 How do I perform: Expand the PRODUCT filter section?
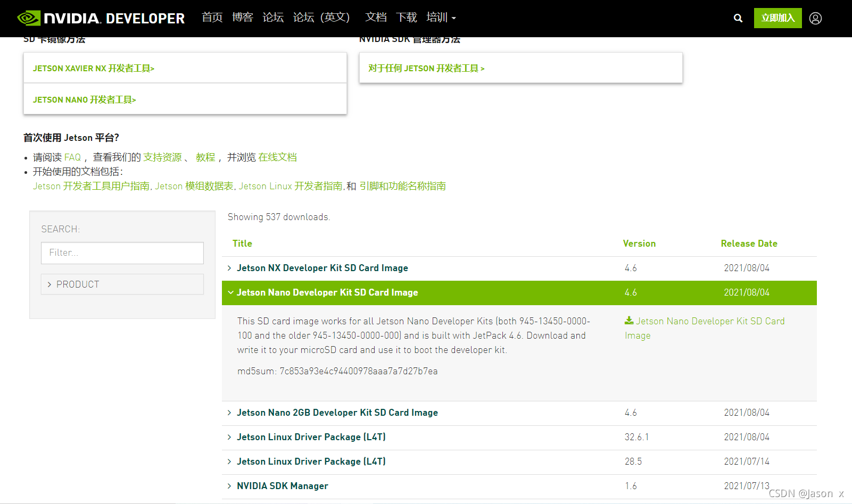tap(122, 284)
